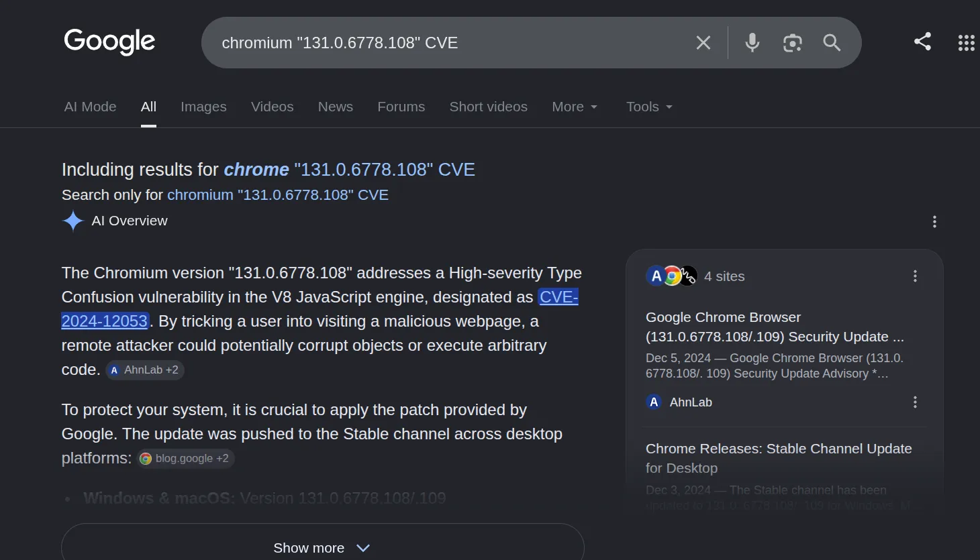Switch to Forums tab
Screen dimensions: 980x560
[x=401, y=107]
